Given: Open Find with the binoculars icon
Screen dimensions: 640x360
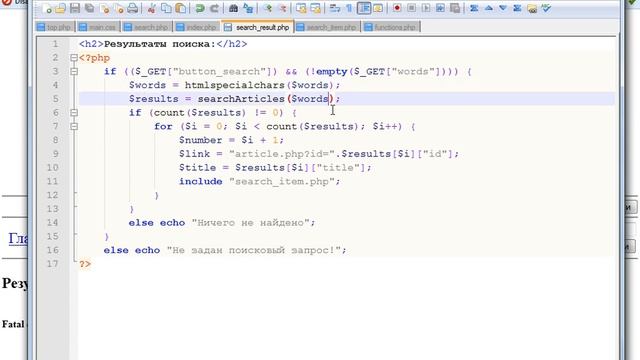Looking at the screenshot, I should 233,8.
